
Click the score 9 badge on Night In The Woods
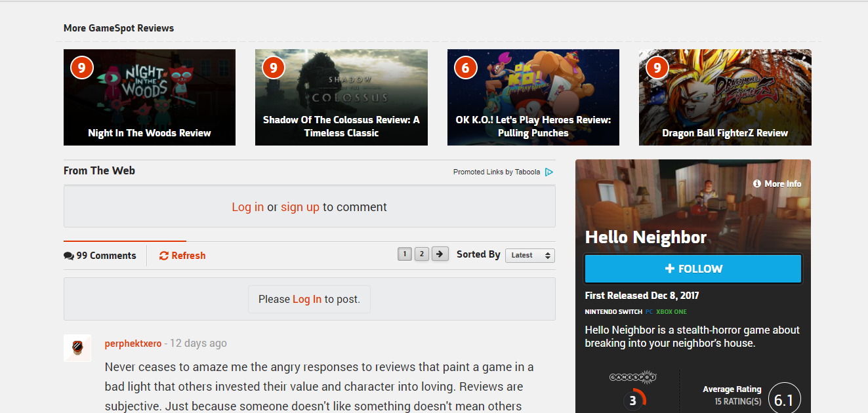coord(81,67)
